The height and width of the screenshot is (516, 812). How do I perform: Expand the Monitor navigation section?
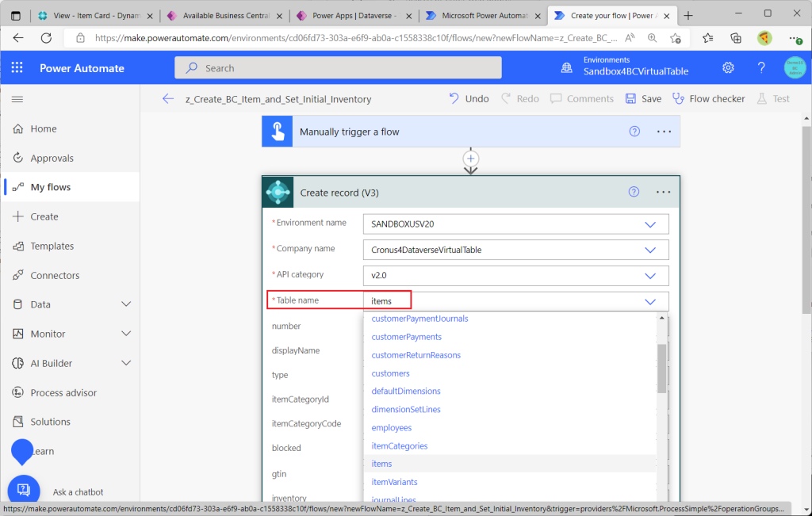pyautogui.click(x=126, y=334)
